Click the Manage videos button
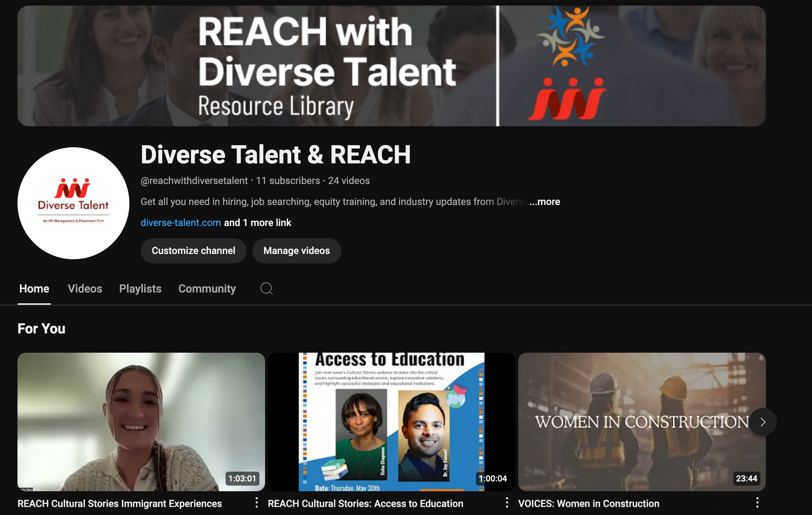812x515 pixels. (x=296, y=251)
